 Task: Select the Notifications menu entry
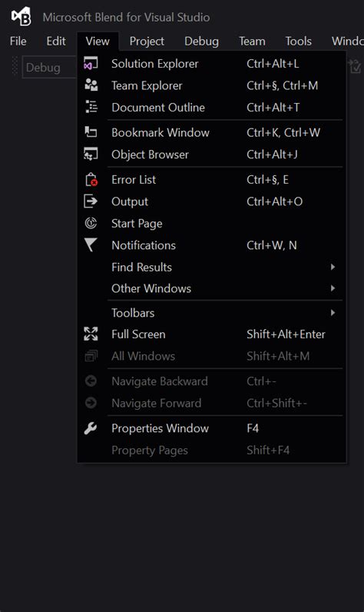pos(212,245)
